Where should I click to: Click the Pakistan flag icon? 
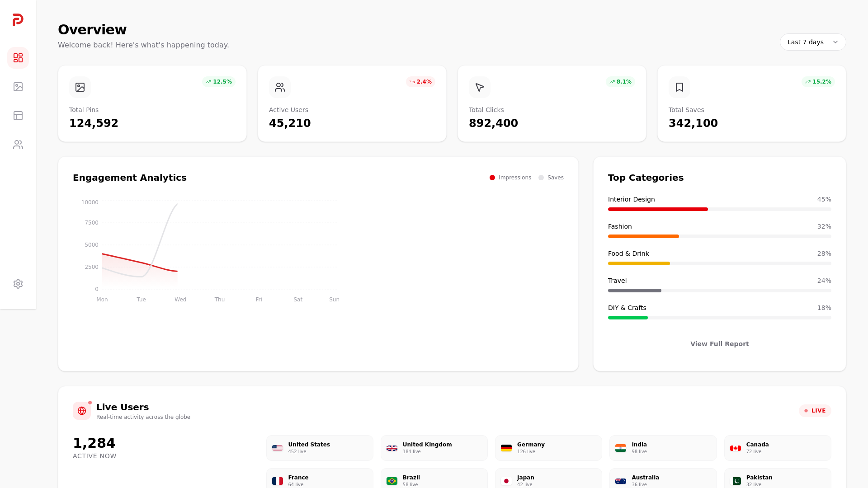click(x=736, y=481)
